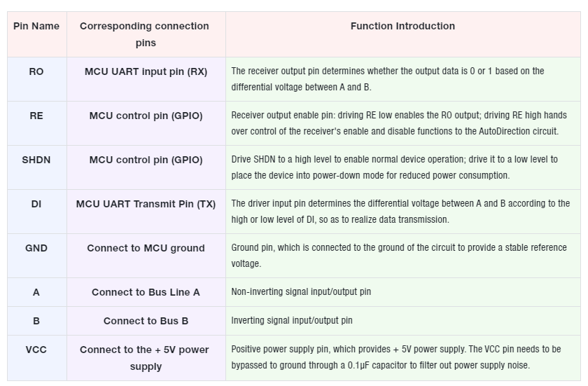Select the SHDN pin name cell
Image resolution: width=588 pixels, height=386 pixels.
[x=36, y=167]
